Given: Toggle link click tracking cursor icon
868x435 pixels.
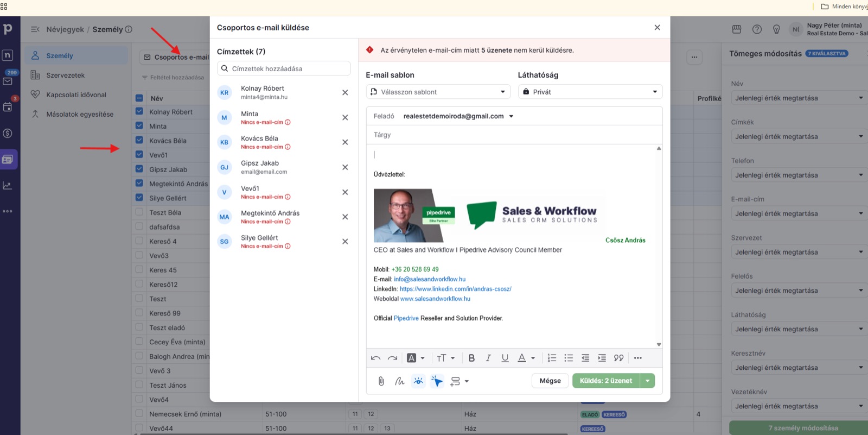Looking at the screenshot, I should point(437,381).
